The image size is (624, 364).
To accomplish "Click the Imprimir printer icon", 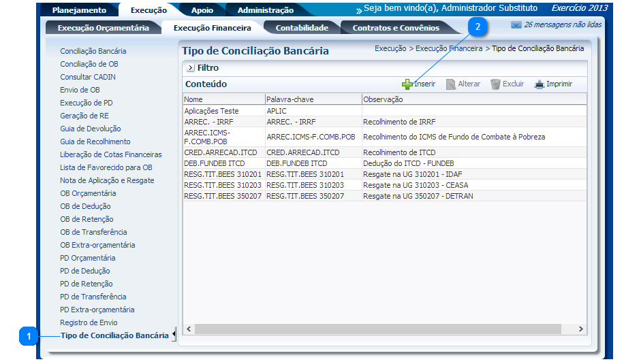I will click(x=539, y=84).
